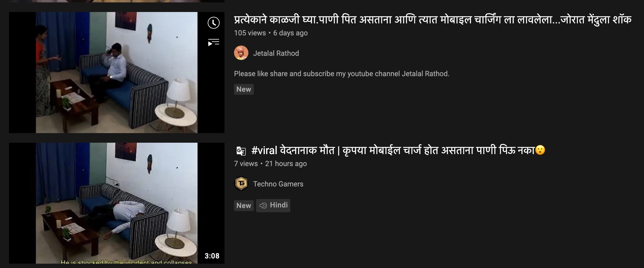
Task: Add first video to queue icon
Action: [214, 43]
